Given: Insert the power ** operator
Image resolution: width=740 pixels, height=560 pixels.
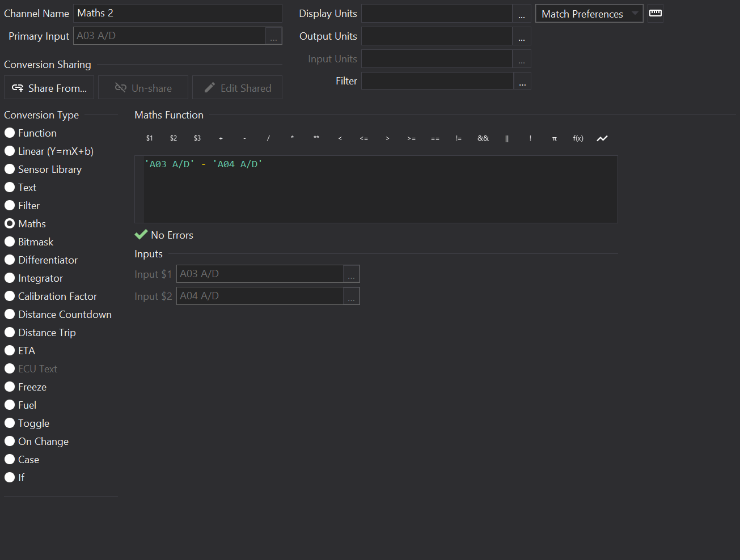Looking at the screenshot, I should point(316,138).
